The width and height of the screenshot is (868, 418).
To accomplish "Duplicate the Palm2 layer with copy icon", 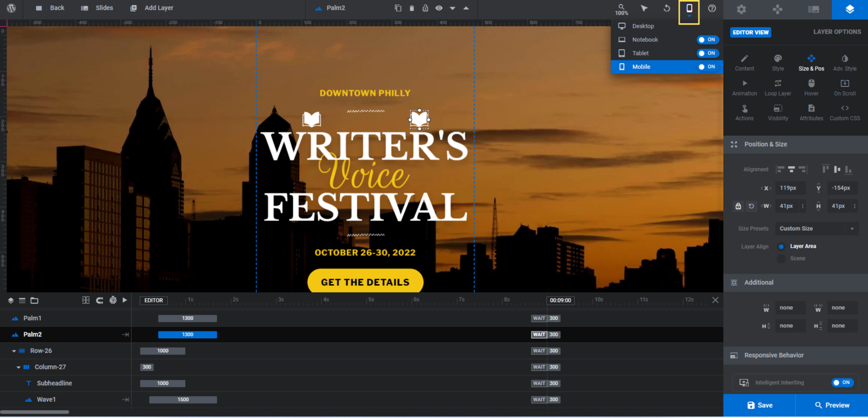I will (398, 8).
